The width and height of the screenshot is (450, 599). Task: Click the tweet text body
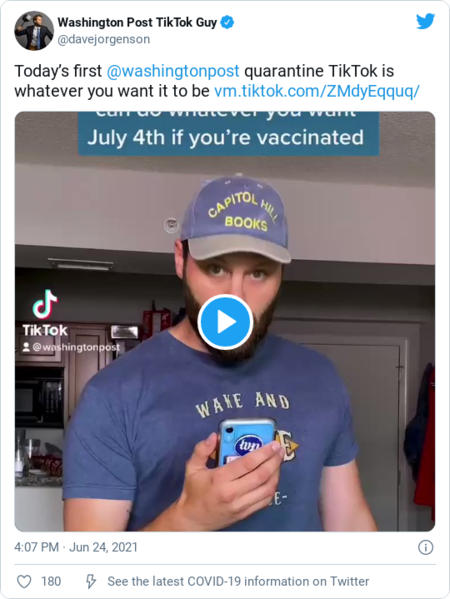pos(217,81)
